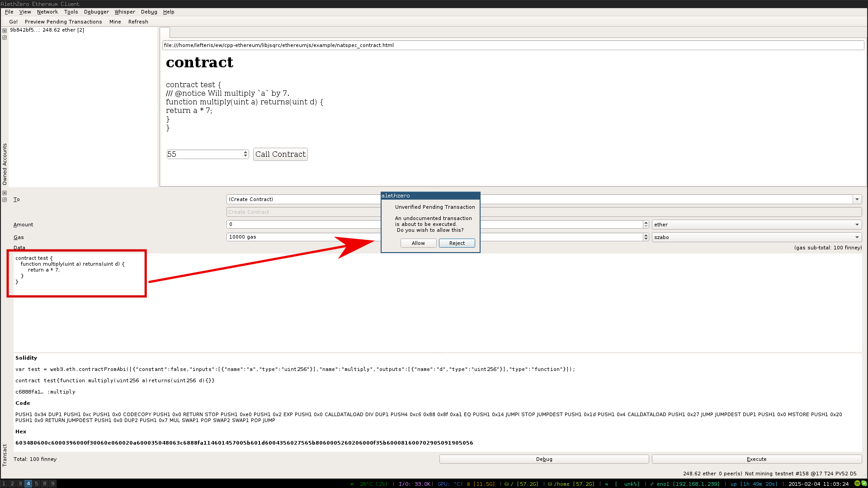
Task: Switch to workspace 9
Action: [53, 483]
